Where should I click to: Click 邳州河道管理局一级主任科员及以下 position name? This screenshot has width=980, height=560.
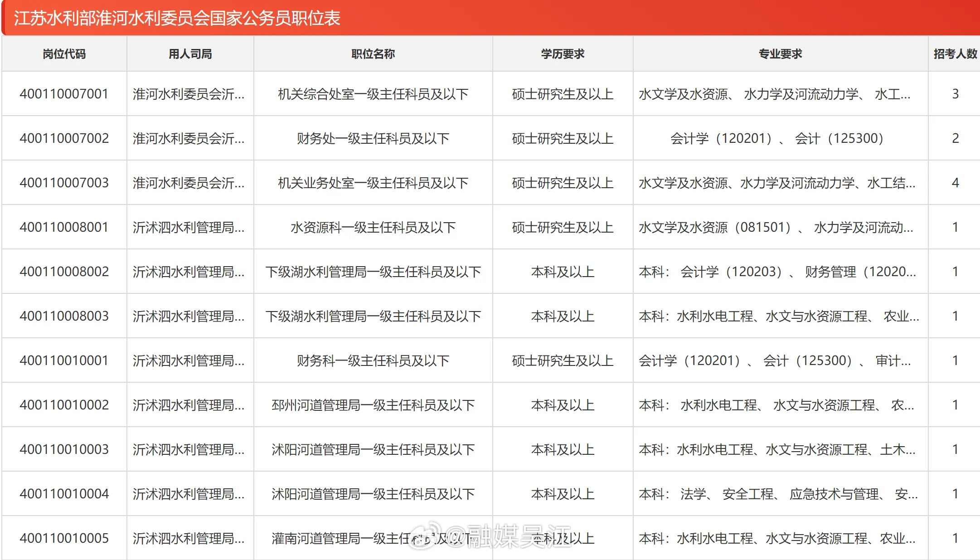(x=373, y=405)
